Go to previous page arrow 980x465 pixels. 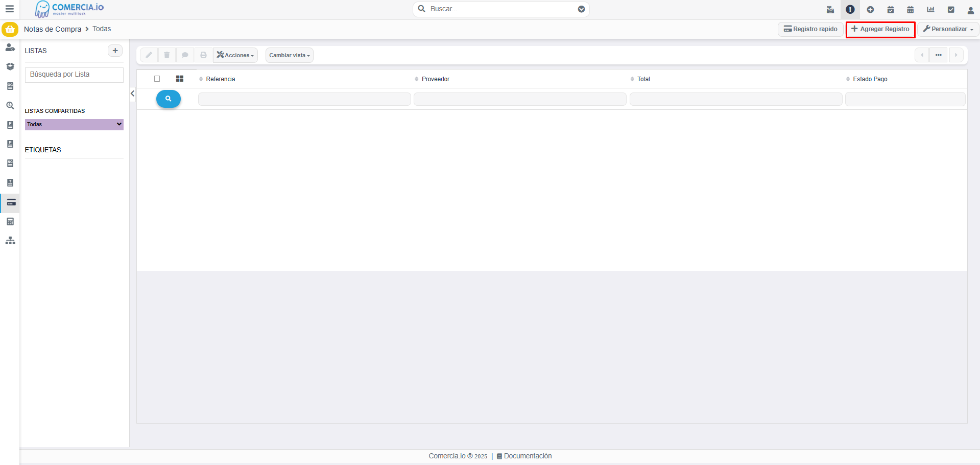[x=922, y=55]
